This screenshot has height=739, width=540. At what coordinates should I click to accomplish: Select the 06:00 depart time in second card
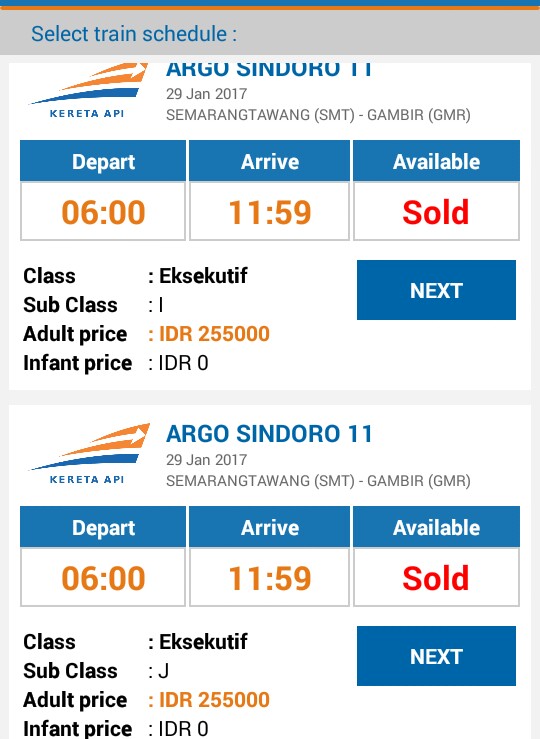coord(103,577)
